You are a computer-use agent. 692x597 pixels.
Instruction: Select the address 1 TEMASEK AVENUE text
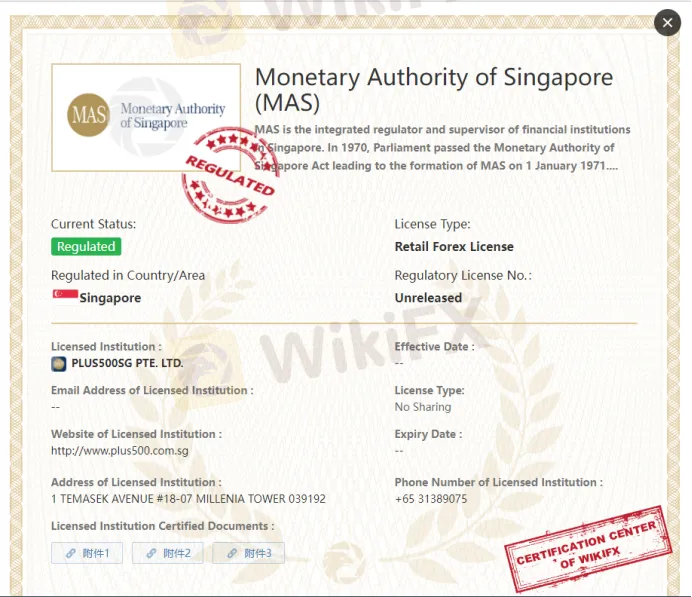click(x=188, y=499)
